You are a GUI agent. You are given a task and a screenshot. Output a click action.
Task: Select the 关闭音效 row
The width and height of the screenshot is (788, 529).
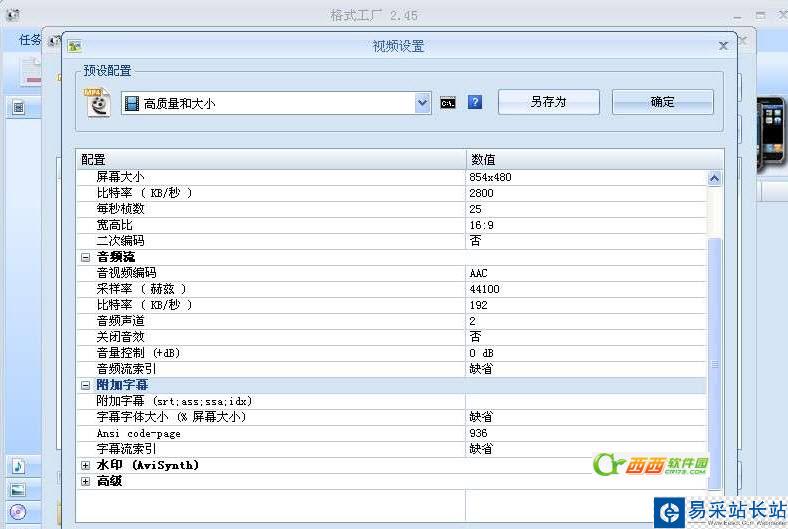(391, 338)
